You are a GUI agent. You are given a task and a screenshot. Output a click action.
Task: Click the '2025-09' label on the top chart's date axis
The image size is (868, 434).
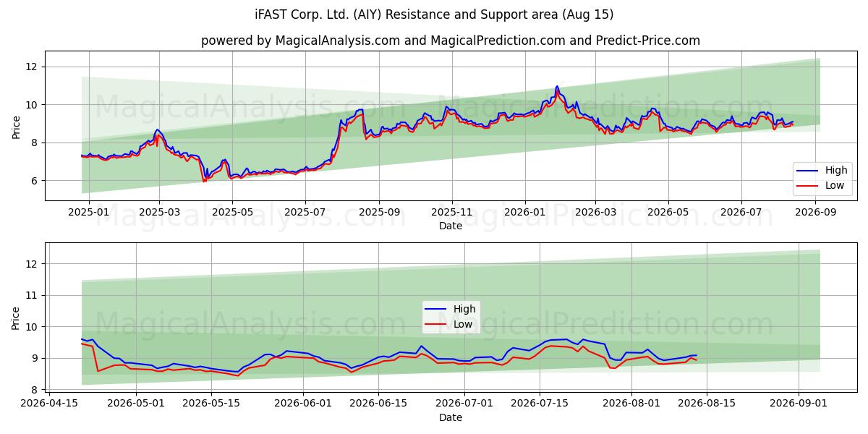tap(379, 213)
